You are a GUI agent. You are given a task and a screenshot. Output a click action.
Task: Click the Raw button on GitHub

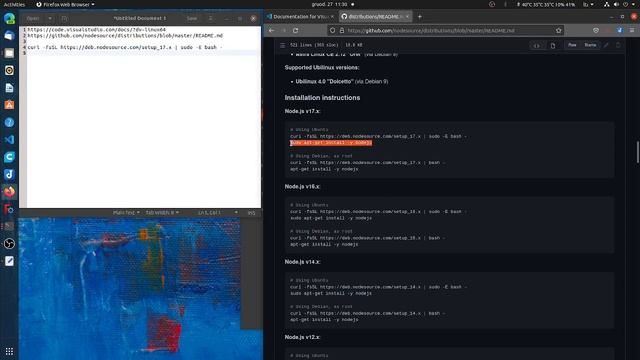tap(572, 45)
